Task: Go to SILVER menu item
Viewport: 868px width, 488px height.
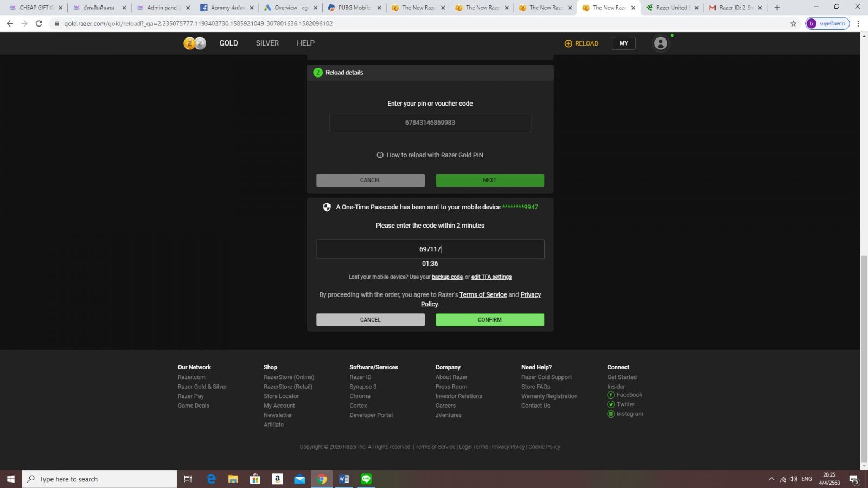Action: (267, 43)
